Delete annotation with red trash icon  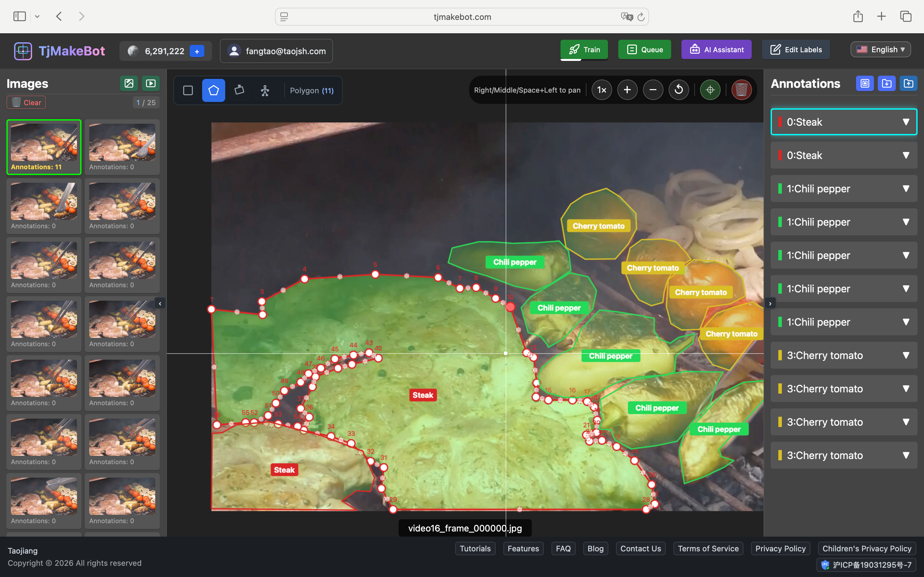click(x=741, y=90)
